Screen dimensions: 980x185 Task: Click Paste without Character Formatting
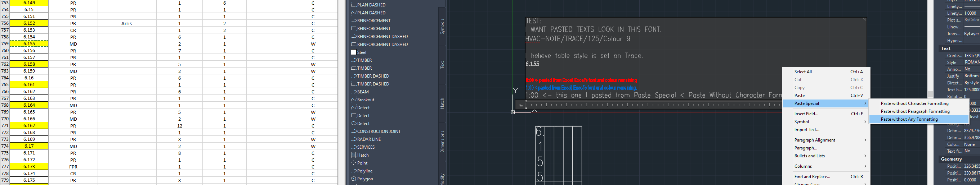coord(919,103)
